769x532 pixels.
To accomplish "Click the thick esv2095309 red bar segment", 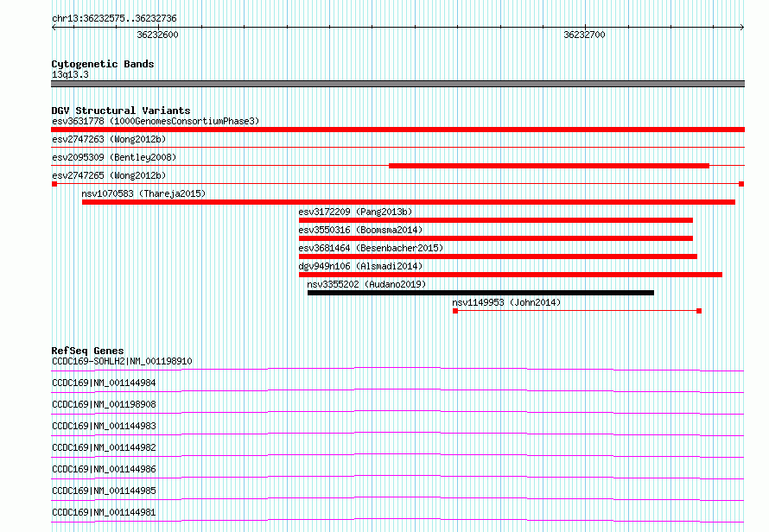I will click(x=549, y=166).
